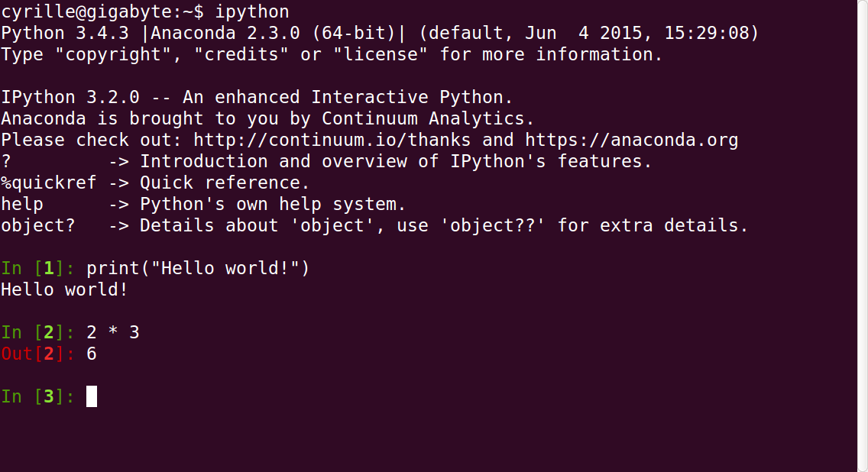Click the green 'In [2]:' prompt
868x472 pixels.
pos(37,332)
